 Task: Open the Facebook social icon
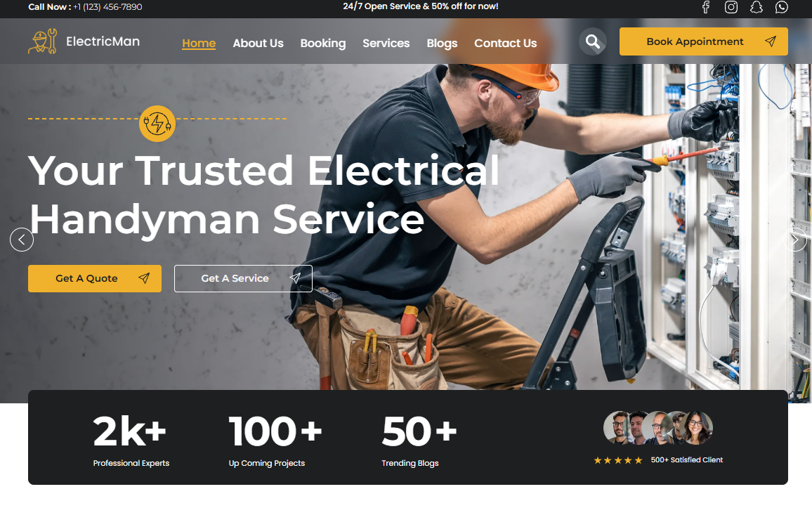point(705,7)
